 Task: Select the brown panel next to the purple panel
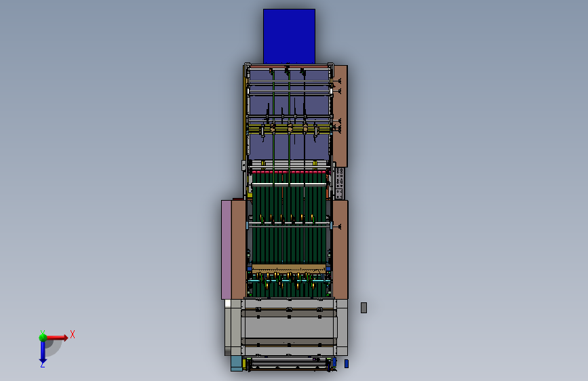239,249
